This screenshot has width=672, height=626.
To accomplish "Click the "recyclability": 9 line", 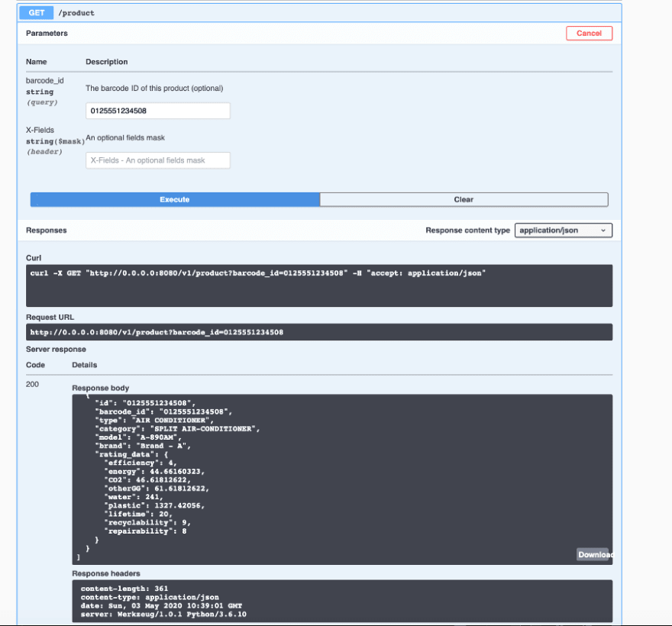I will tap(147, 523).
